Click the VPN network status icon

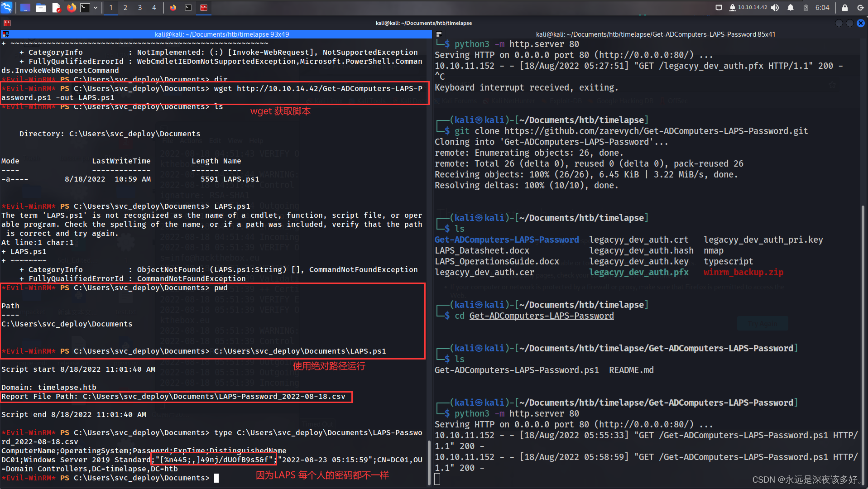pos(732,8)
